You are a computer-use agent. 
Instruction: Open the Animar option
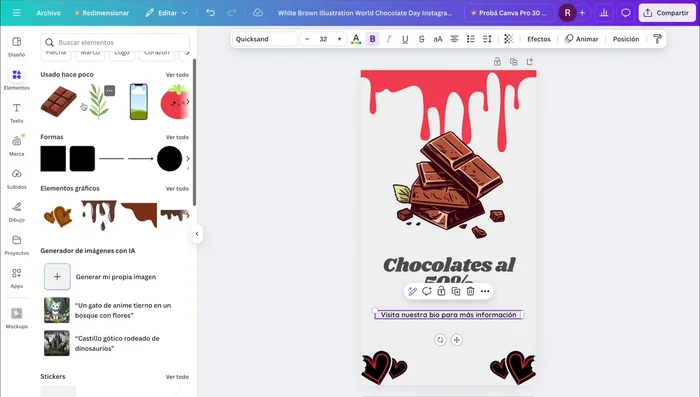(581, 39)
